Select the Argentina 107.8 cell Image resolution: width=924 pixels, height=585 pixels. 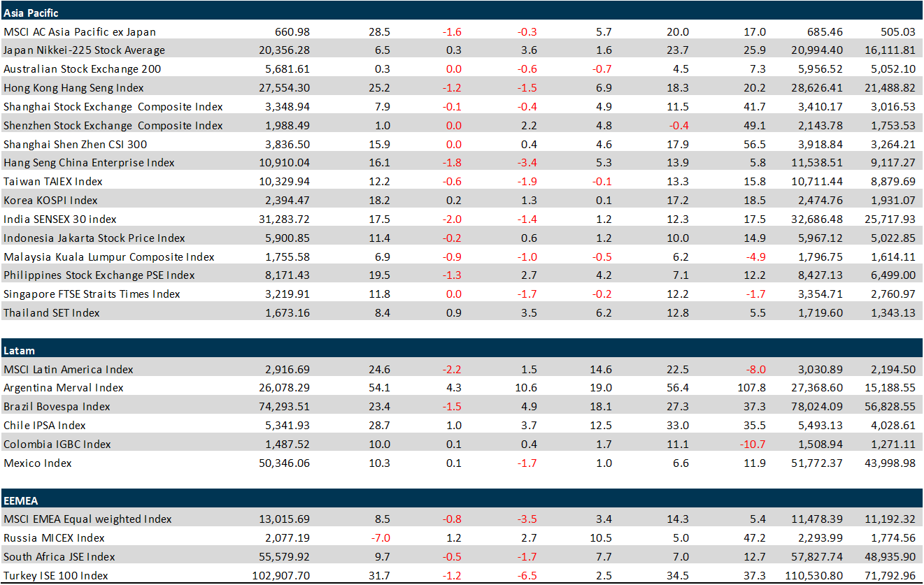(x=753, y=388)
